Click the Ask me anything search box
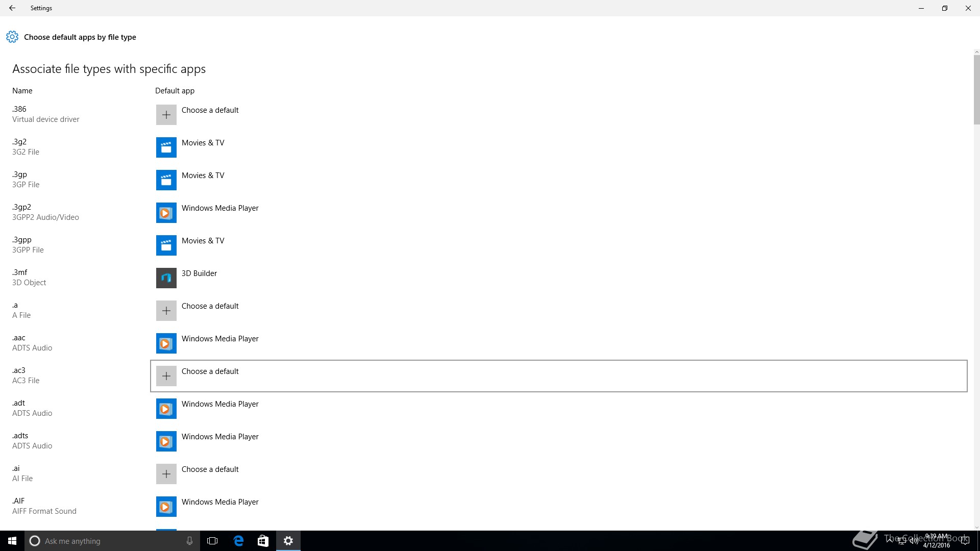Viewport: 980px width, 551px height. pos(112,541)
